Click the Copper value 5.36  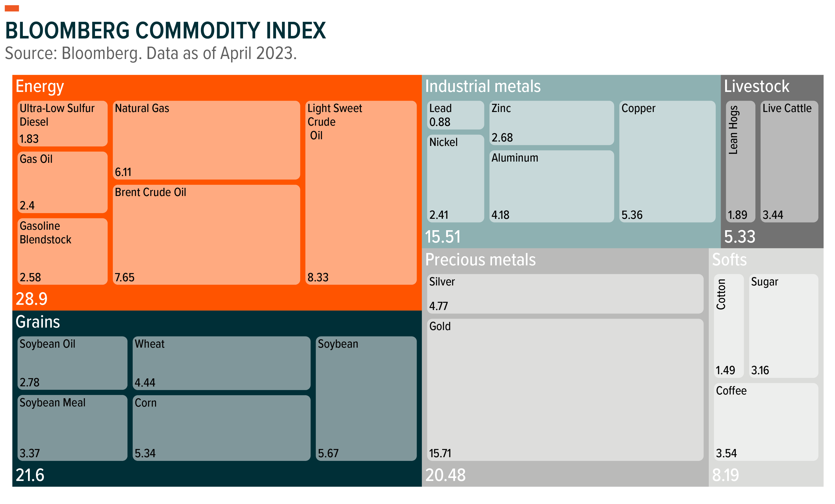coord(632,215)
